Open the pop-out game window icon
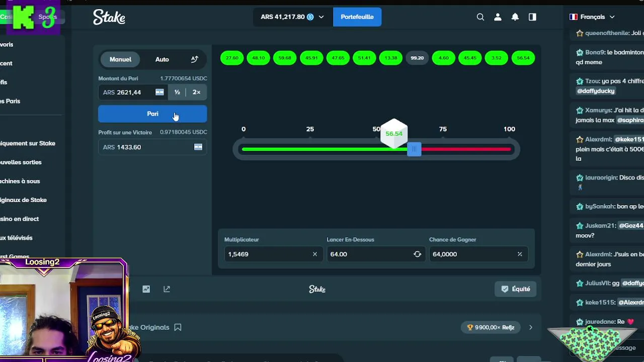 point(167,289)
